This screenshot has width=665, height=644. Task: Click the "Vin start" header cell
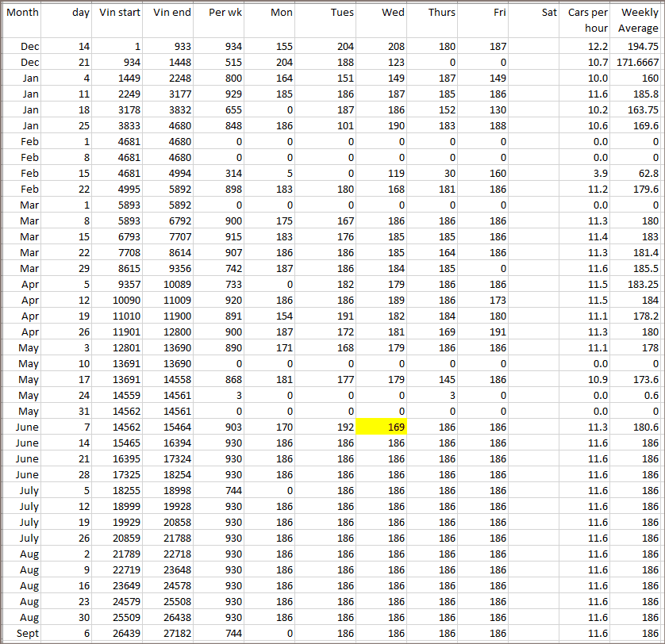pos(119,13)
